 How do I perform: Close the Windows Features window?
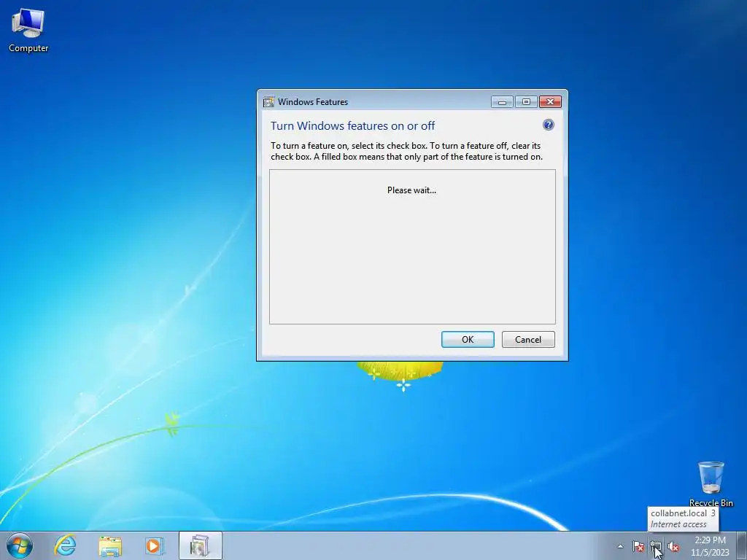pos(550,101)
